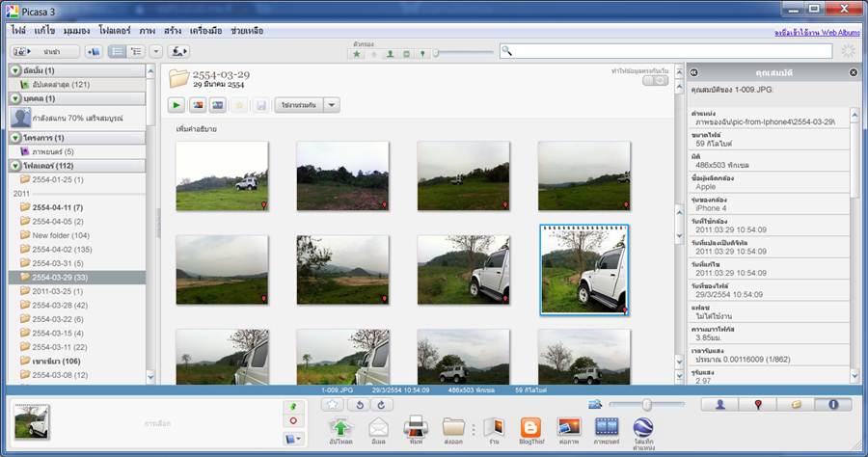Select the 2554-04-02 (135) folder
Viewport: 868px width, 457px height.
click(x=61, y=249)
